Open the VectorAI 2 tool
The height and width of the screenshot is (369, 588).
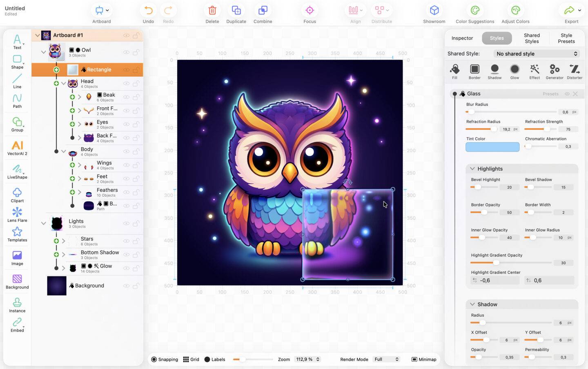(17, 148)
